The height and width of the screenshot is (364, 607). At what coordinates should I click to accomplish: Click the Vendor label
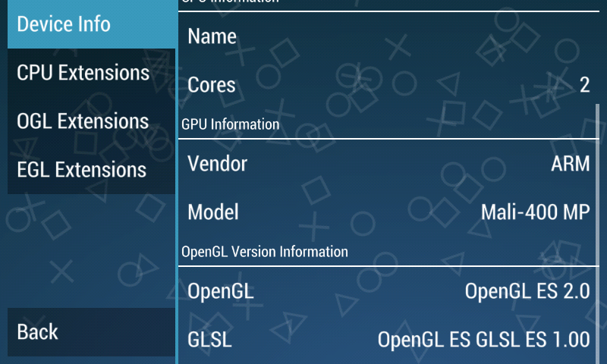pos(218,164)
